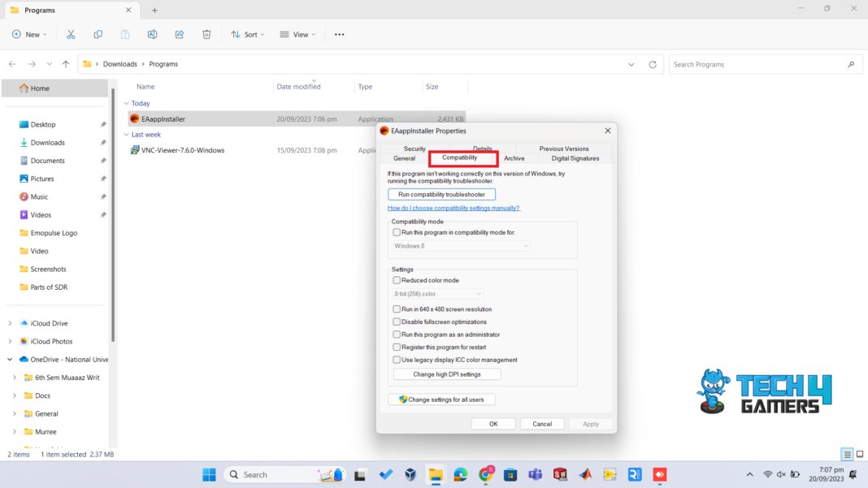Check Run this program as an administrator

pos(397,335)
